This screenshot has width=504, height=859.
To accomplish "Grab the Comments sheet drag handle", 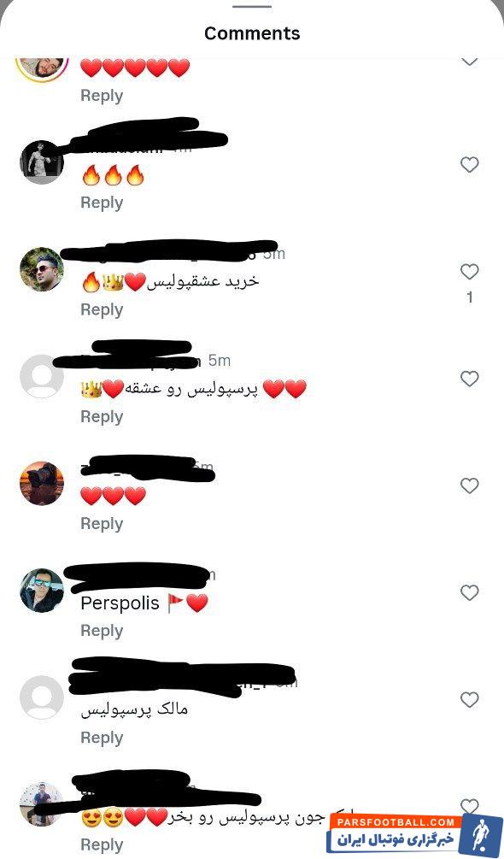I will 252,6.
